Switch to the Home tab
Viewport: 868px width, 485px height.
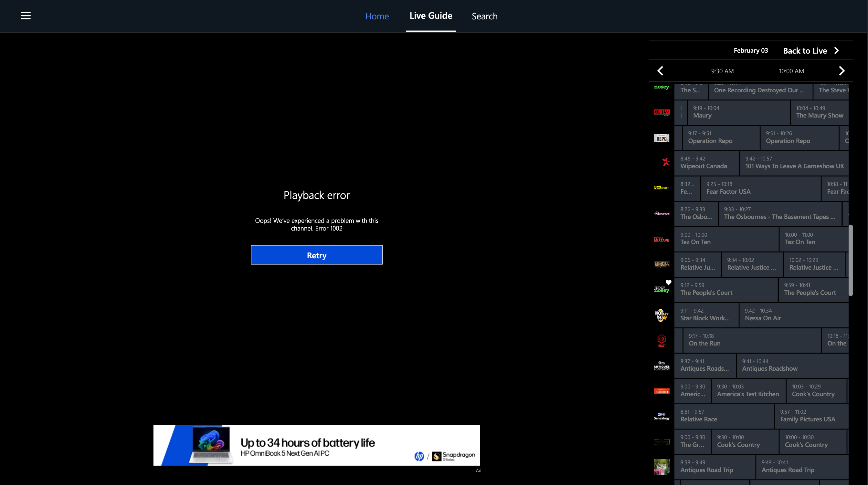[377, 16]
